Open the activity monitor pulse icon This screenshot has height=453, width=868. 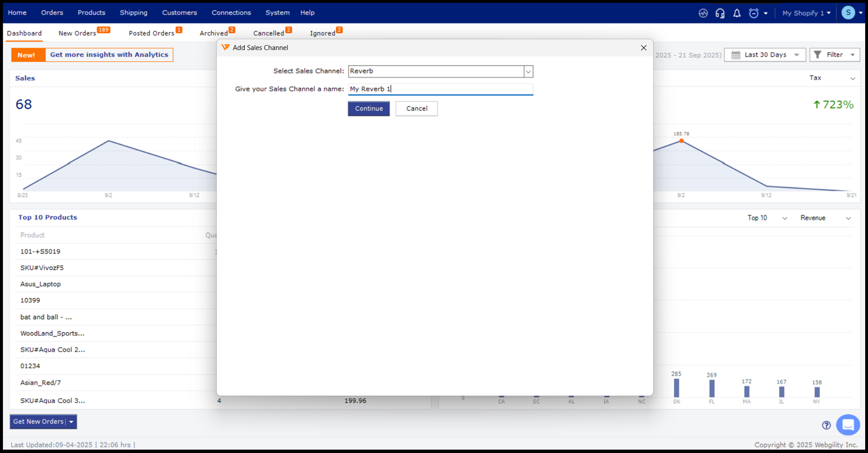[703, 13]
